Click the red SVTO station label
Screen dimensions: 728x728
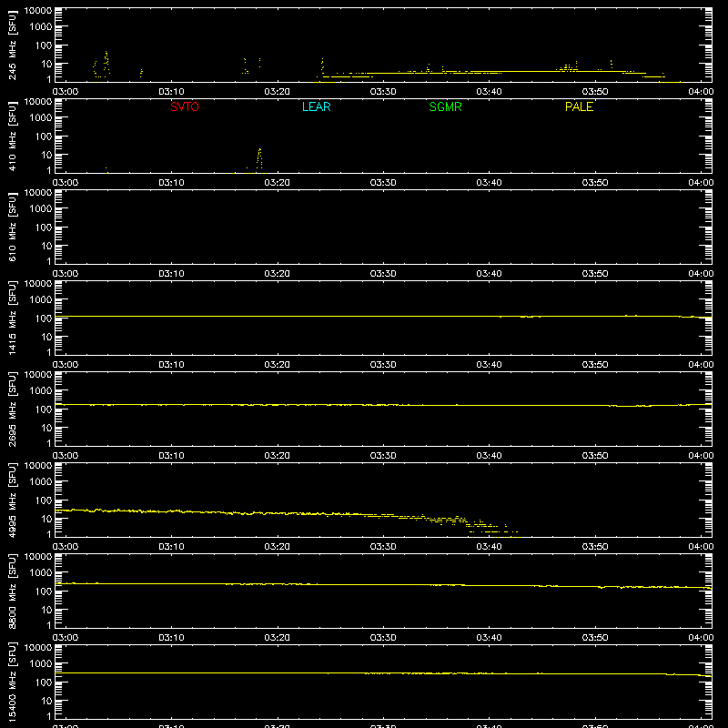coord(185,106)
